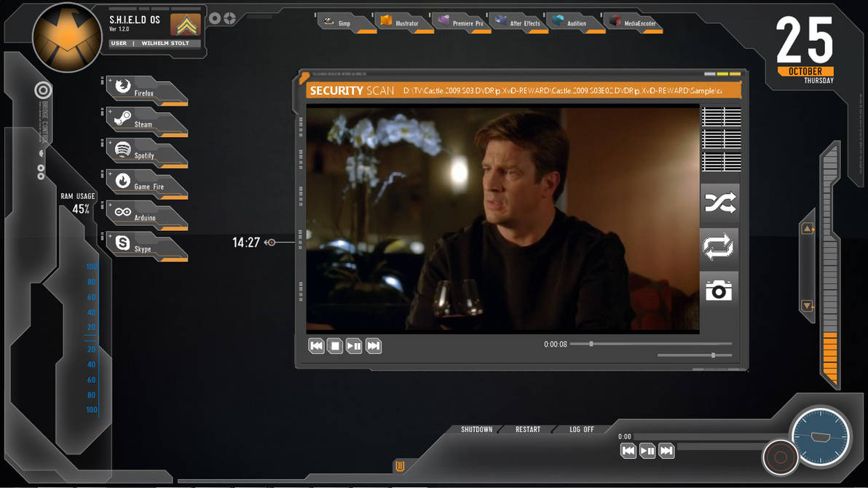Image resolution: width=868 pixels, height=488 pixels.
Task: Enable repeat playback mode
Action: tap(719, 246)
